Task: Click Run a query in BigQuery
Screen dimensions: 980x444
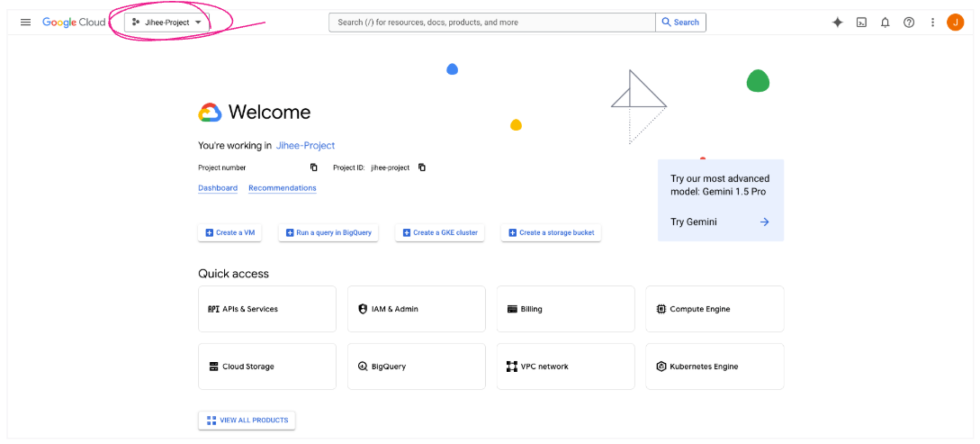Action: (328, 232)
